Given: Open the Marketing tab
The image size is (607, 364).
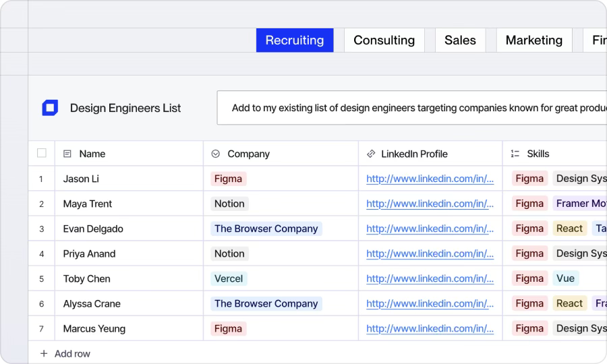Looking at the screenshot, I should click(533, 40).
